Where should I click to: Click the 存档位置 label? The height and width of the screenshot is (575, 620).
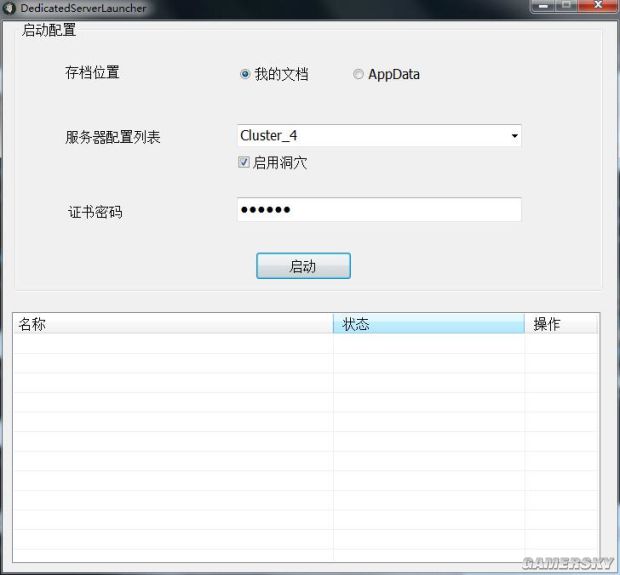(x=92, y=73)
